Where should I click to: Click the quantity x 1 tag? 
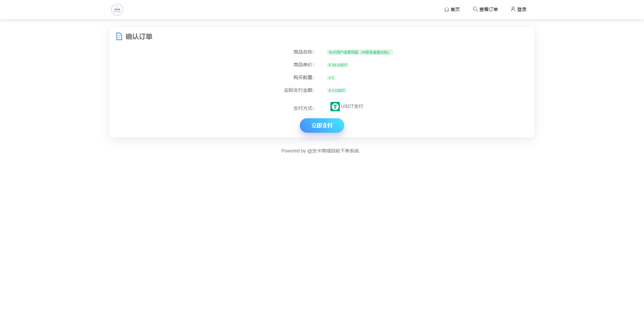tap(331, 78)
